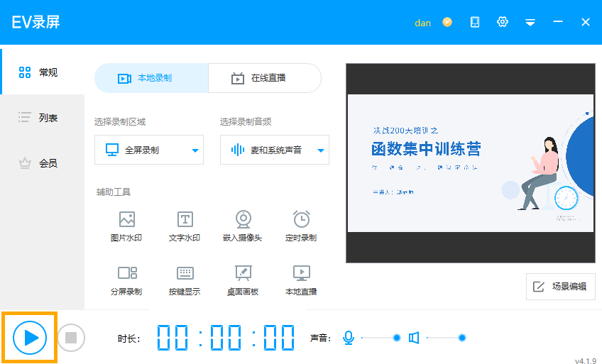The width and height of the screenshot is (602, 364).
Task: Click the microphone icon next to 声音
Action: pos(349,338)
